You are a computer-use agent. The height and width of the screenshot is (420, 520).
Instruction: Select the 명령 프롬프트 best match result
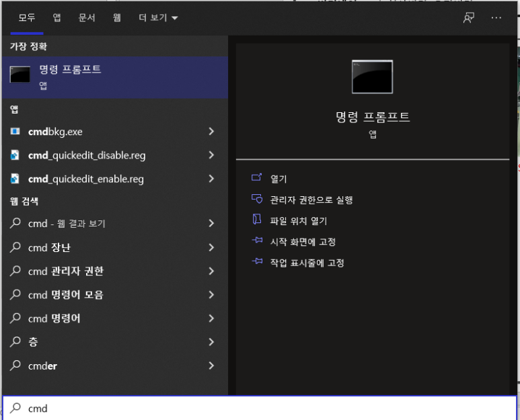coord(115,77)
